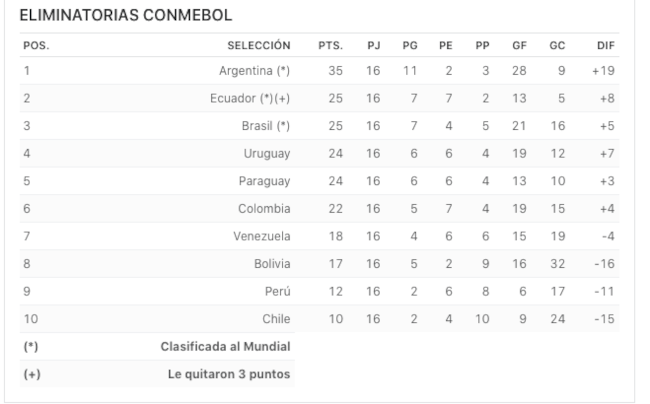Image resolution: width=650 pixels, height=404 pixels.
Task: Select the SELECCIÓN column header
Action: click(x=259, y=46)
